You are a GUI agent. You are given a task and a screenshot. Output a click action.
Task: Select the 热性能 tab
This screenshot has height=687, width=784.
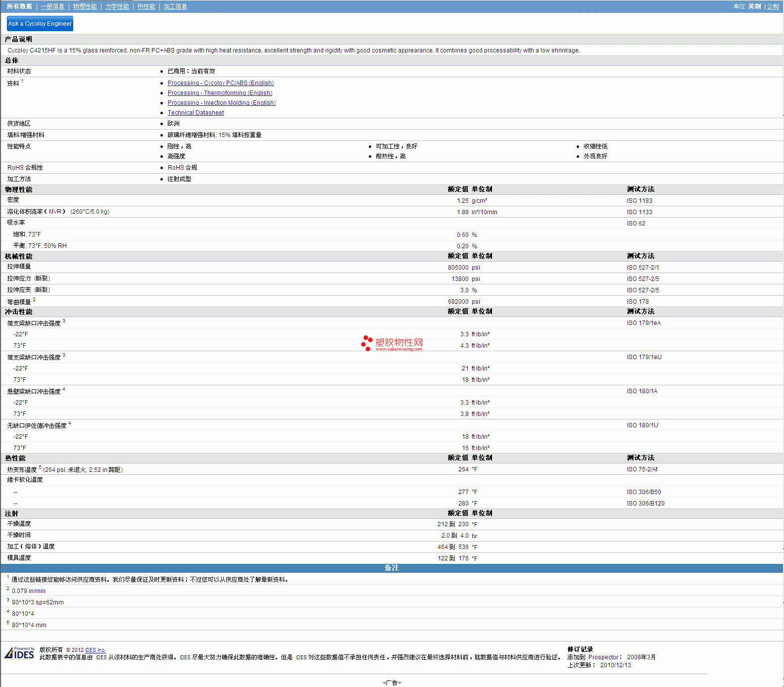(x=146, y=6)
